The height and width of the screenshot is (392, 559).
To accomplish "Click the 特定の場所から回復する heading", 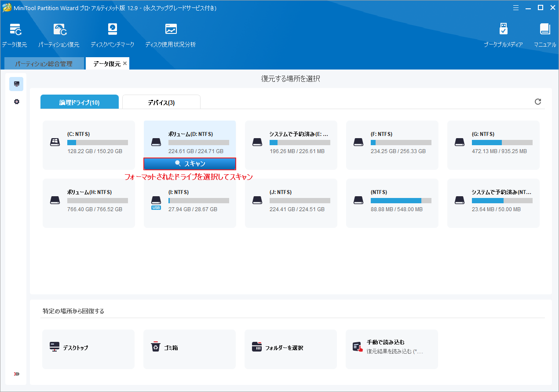I will click(73, 311).
